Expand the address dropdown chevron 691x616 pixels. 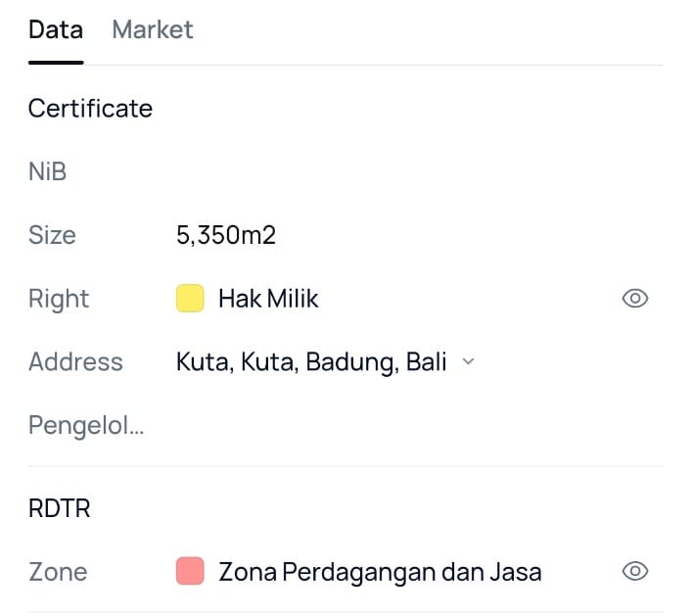coord(468,361)
